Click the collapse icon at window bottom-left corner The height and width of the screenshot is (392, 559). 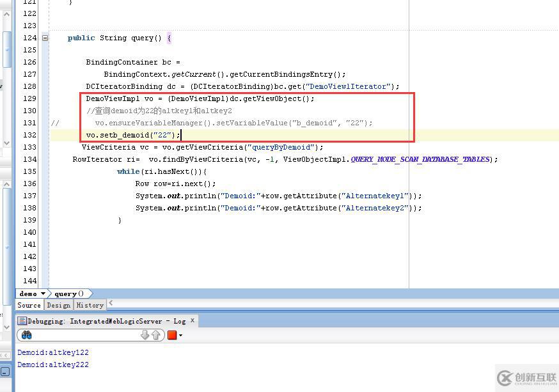click(x=5, y=372)
